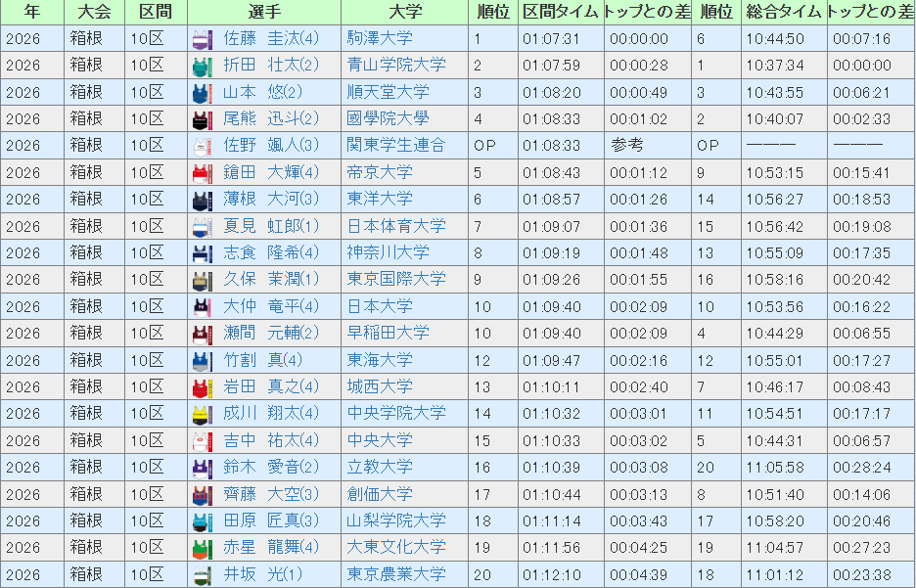Viewport: 916px width, 588px height.
Task: Click the yellow uniform icon beside 成川 翔太
Action: [x=202, y=414]
